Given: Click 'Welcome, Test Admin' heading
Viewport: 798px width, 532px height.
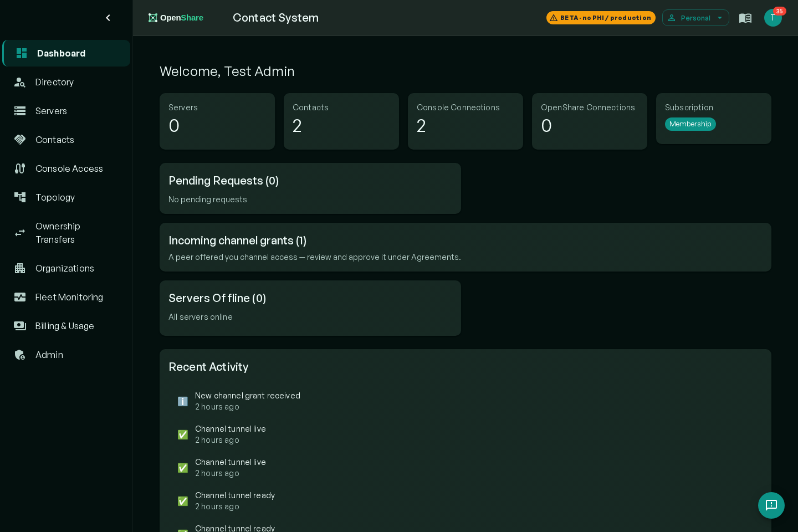Looking at the screenshot, I should tap(227, 71).
